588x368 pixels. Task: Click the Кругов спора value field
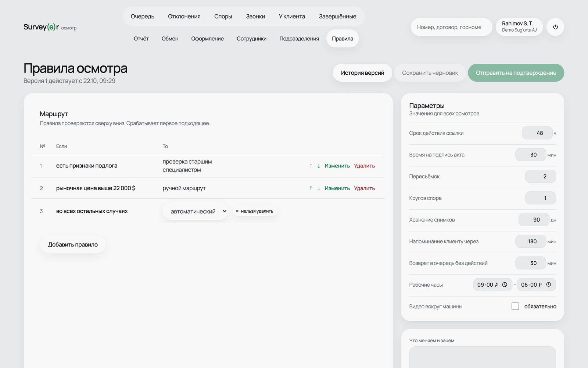pos(541,198)
